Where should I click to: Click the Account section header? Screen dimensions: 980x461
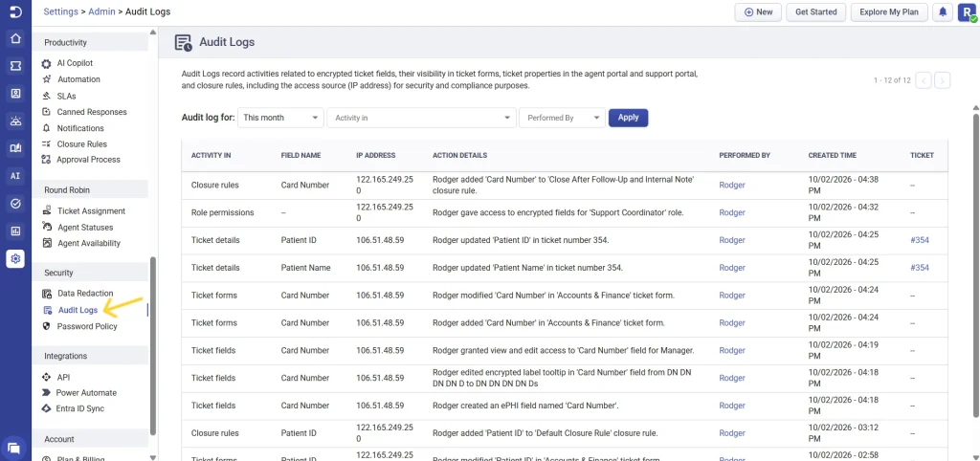click(59, 439)
